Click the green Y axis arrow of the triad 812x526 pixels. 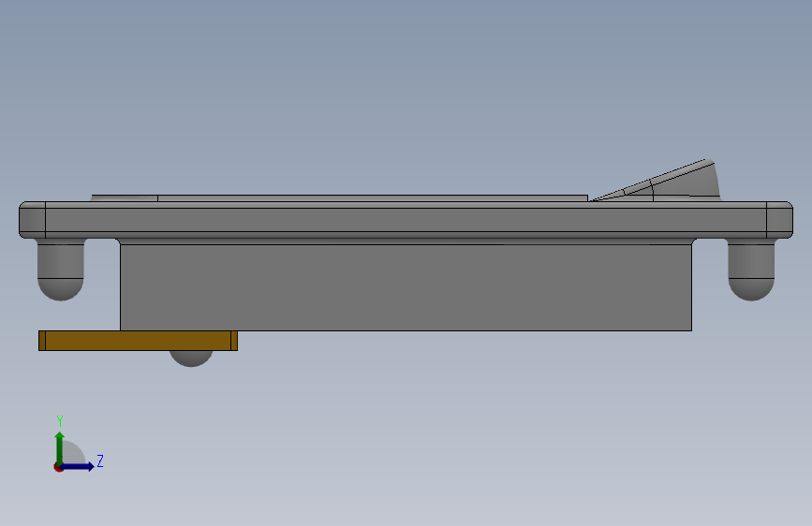point(60,447)
